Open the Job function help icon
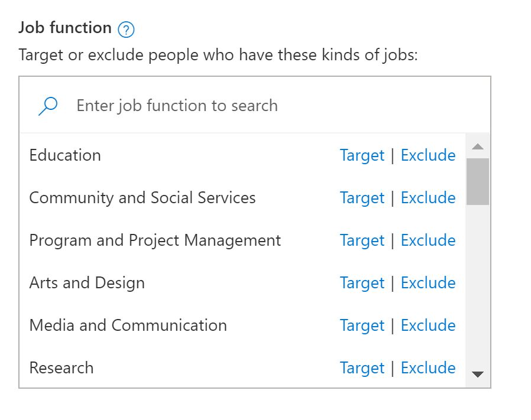This screenshot has width=531, height=420. [x=126, y=30]
